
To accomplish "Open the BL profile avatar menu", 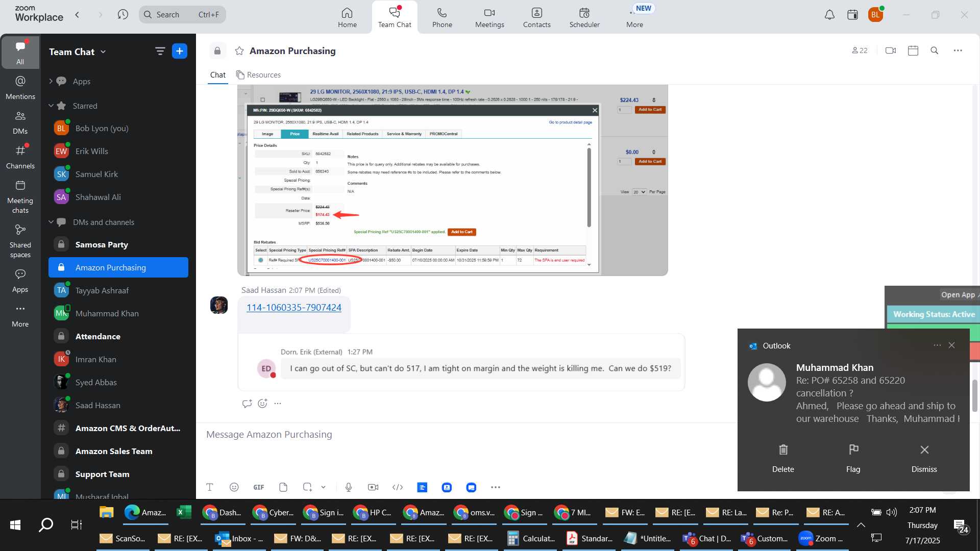I will 875,15.
